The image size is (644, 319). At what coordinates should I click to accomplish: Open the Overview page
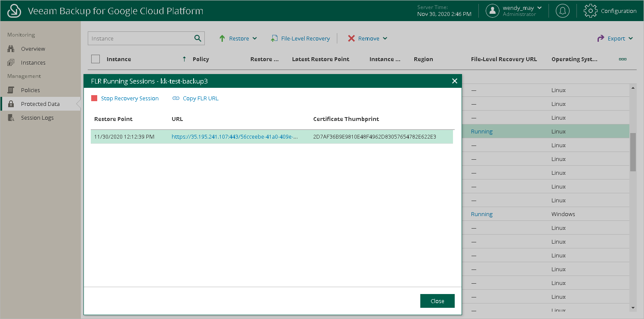[x=33, y=49]
